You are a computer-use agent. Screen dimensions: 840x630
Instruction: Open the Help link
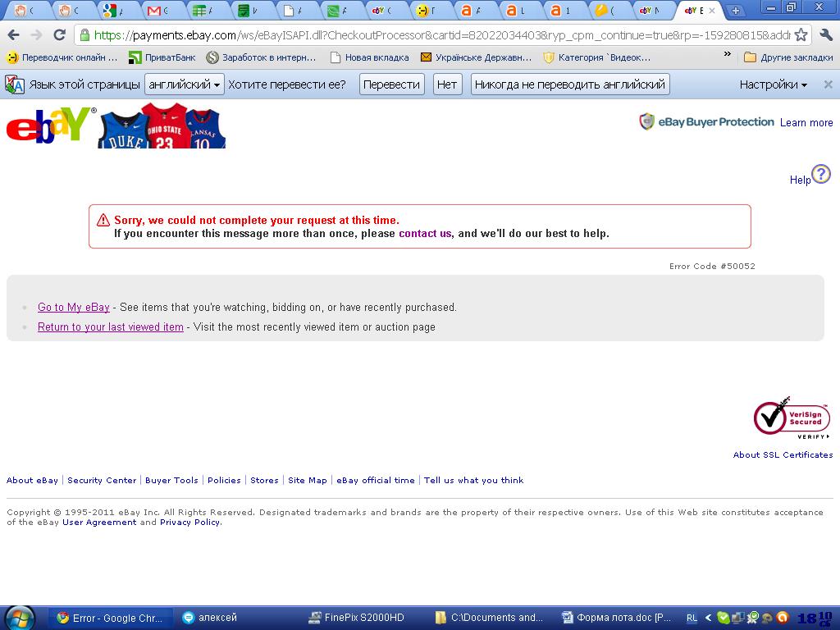point(800,180)
